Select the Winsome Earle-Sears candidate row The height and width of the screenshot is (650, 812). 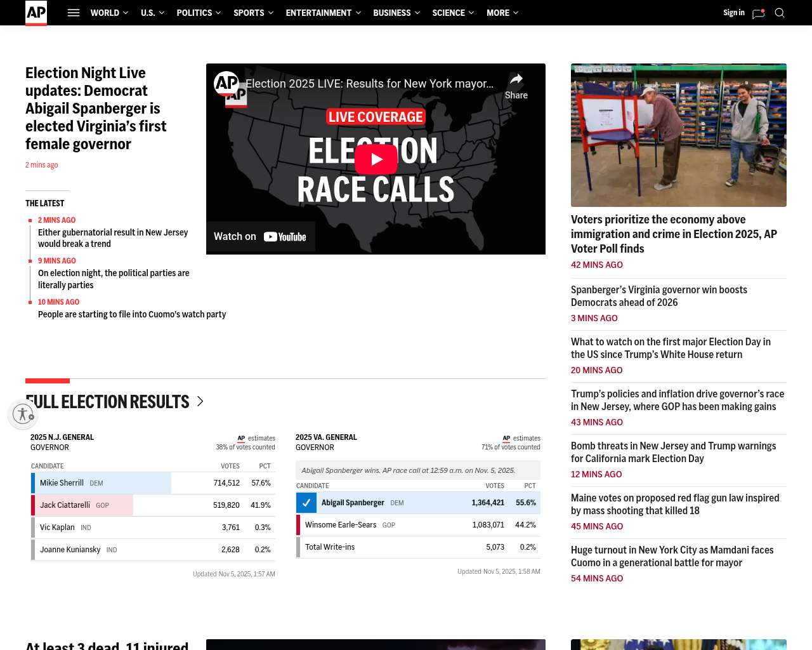pyautogui.click(x=418, y=525)
